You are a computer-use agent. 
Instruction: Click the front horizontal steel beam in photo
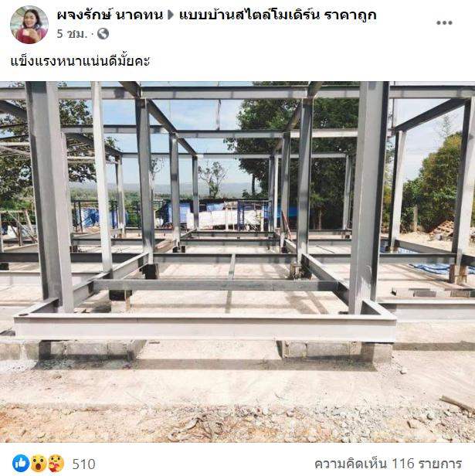(x=205, y=328)
